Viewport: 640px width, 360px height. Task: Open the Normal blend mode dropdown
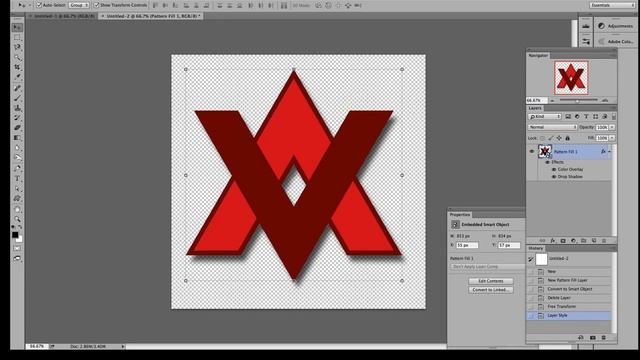(552, 127)
